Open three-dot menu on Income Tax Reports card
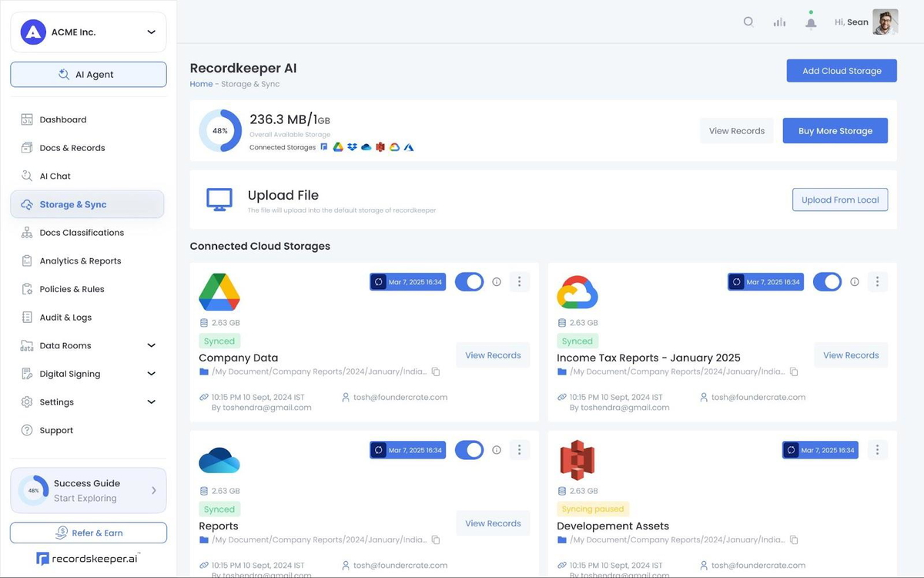Image resolution: width=924 pixels, height=578 pixels. [877, 282]
